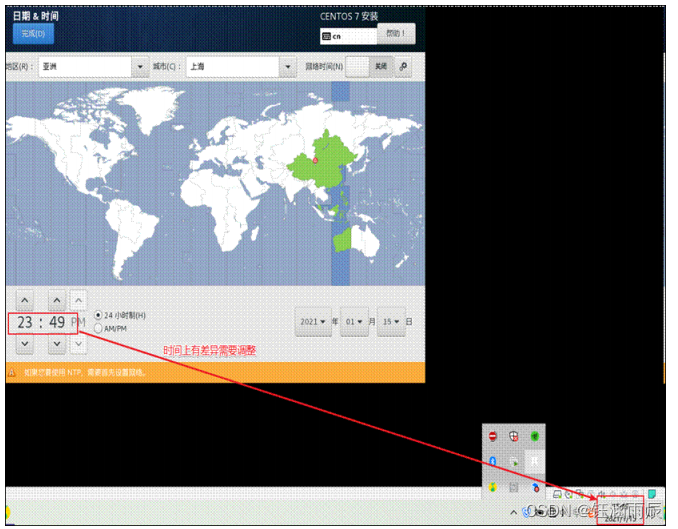Click the gray square tray icon
Viewport: 678px width, 529px height.
tap(514, 487)
